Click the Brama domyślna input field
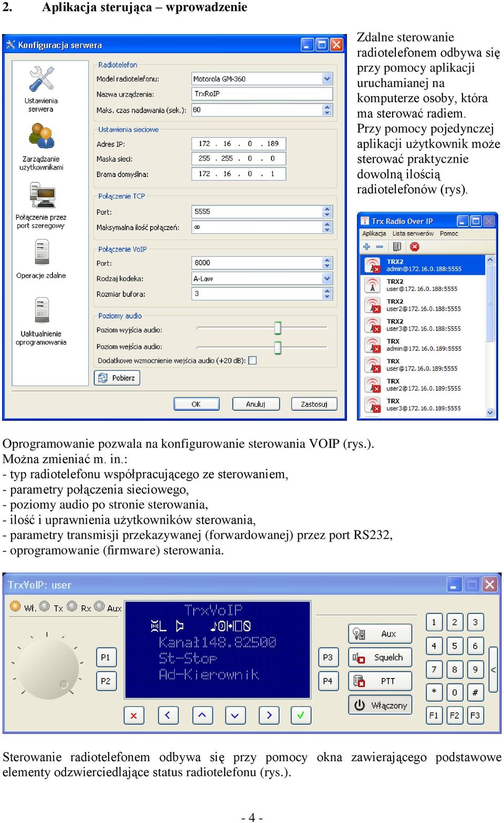 (x=239, y=174)
